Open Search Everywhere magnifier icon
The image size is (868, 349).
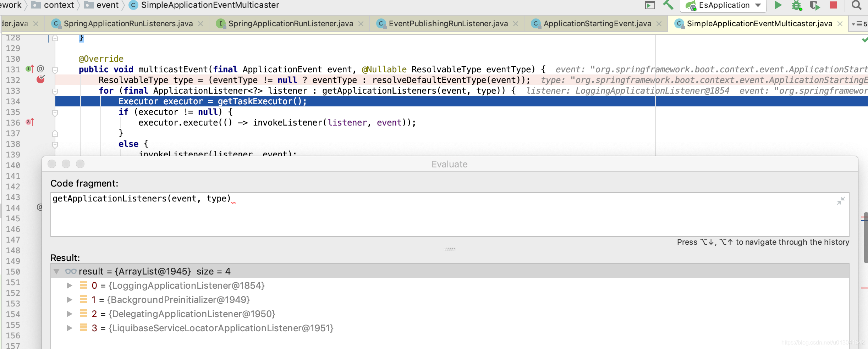(857, 5)
